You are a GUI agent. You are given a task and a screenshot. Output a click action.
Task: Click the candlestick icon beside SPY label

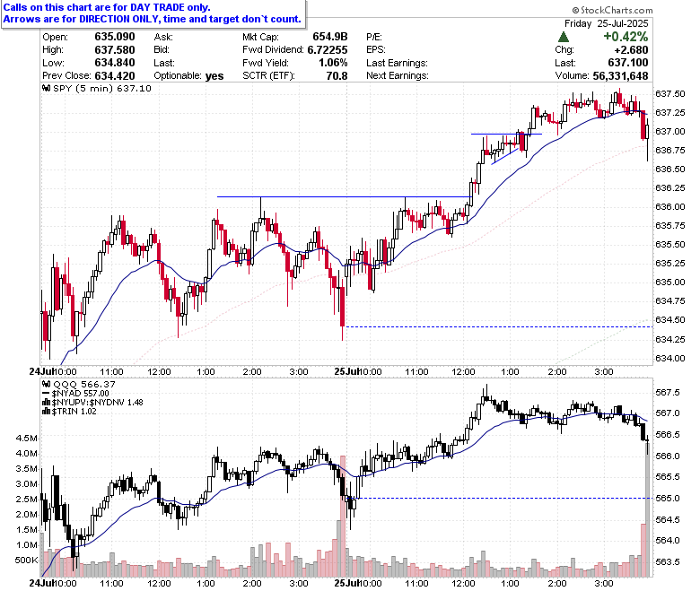click(47, 88)
